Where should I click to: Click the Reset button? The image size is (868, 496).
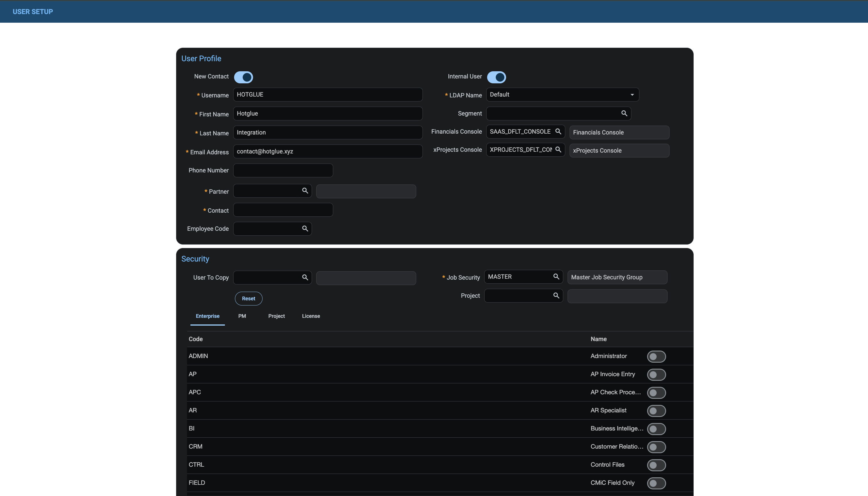click(248, 298)
